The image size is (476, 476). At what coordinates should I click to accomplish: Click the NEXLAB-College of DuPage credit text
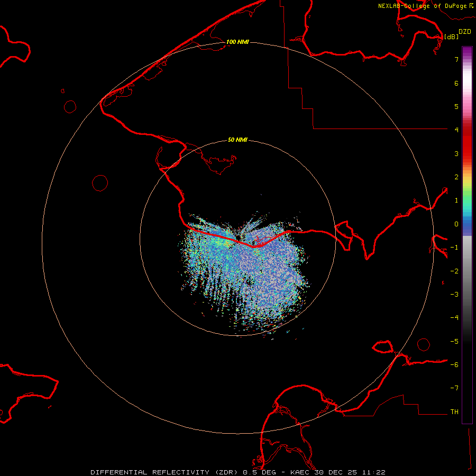click(423, 6)
